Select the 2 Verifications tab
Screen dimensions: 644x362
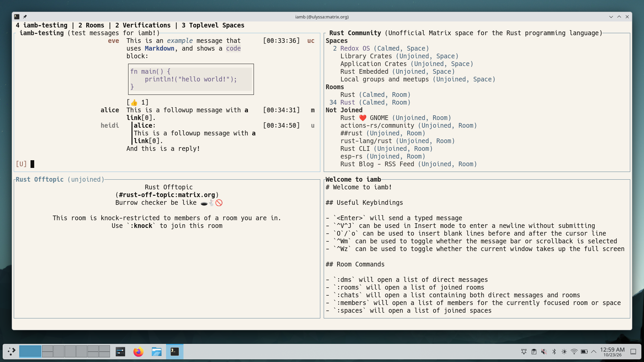tap(143, 25)
